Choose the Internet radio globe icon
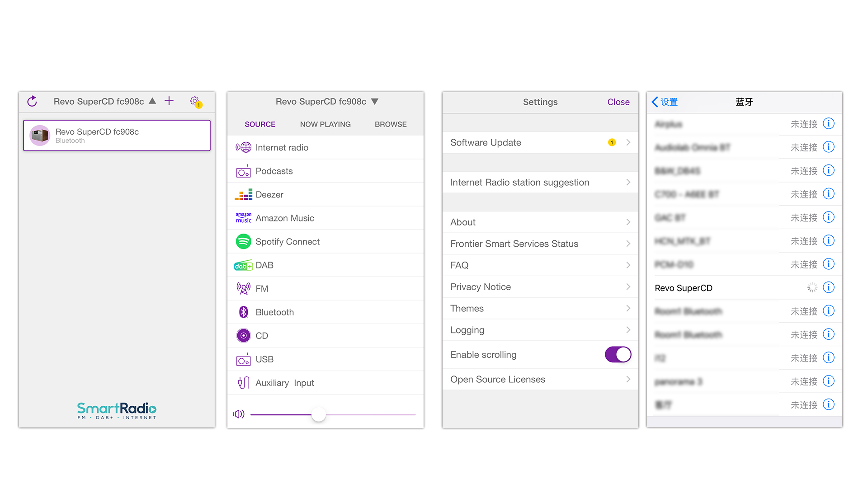The image size is (868, 488). click(x=243, y=147)
